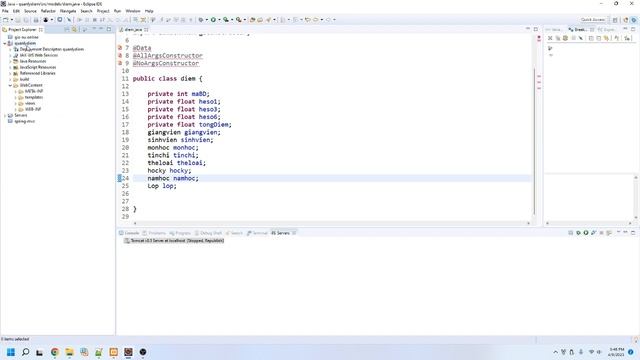640x360 pixels.
Task: Select the Tomcat Server at localhost entry
Action: [174, 241]
